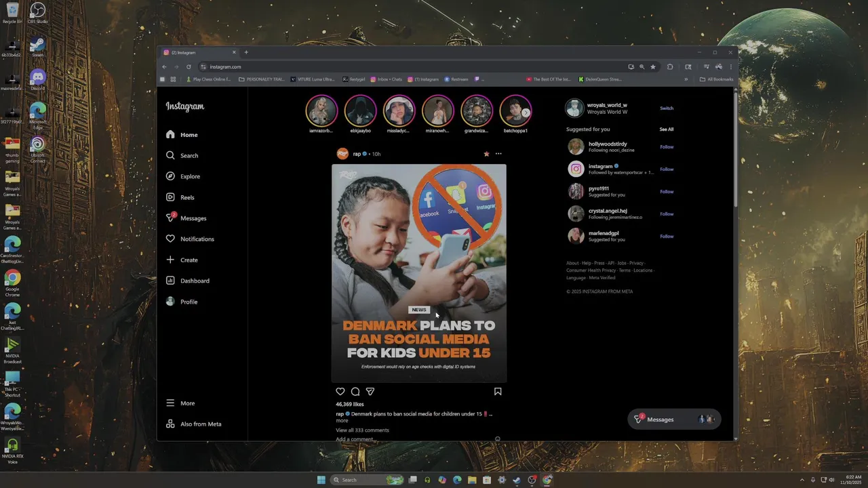The height and width of the screenshot is (488, 868).
Task: Open Search in Instagram sidebar
Action: (x=182, y=155)
